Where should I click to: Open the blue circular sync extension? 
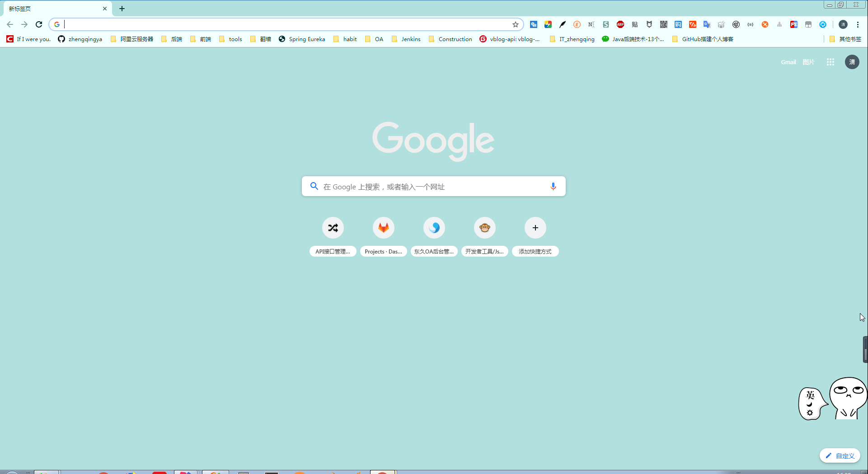pos(823,24)
